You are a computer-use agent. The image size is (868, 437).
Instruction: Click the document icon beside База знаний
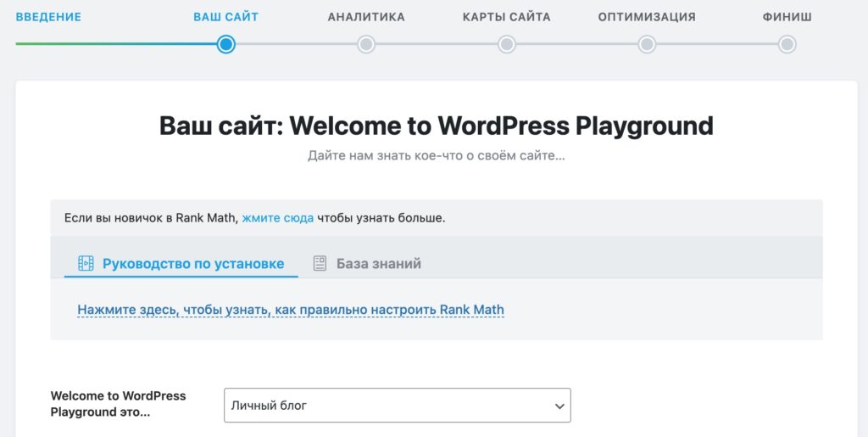point(320,264)
